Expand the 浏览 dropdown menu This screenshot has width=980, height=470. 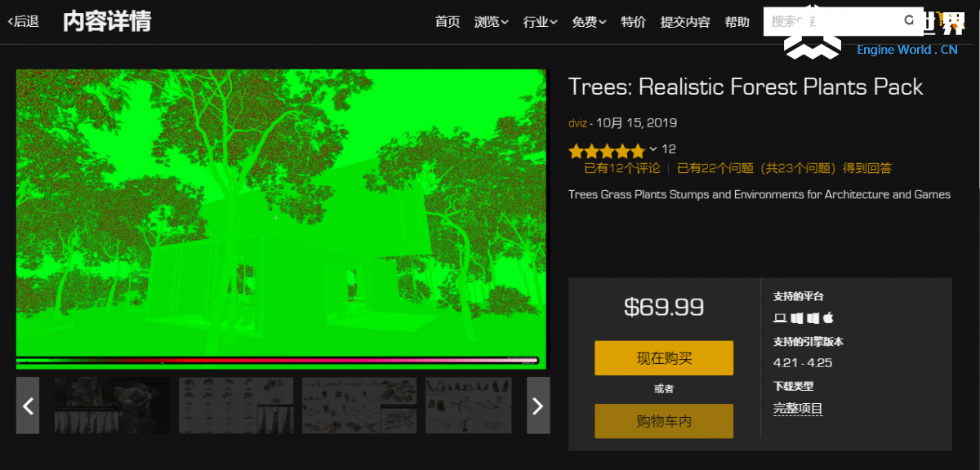coord(491,22)
